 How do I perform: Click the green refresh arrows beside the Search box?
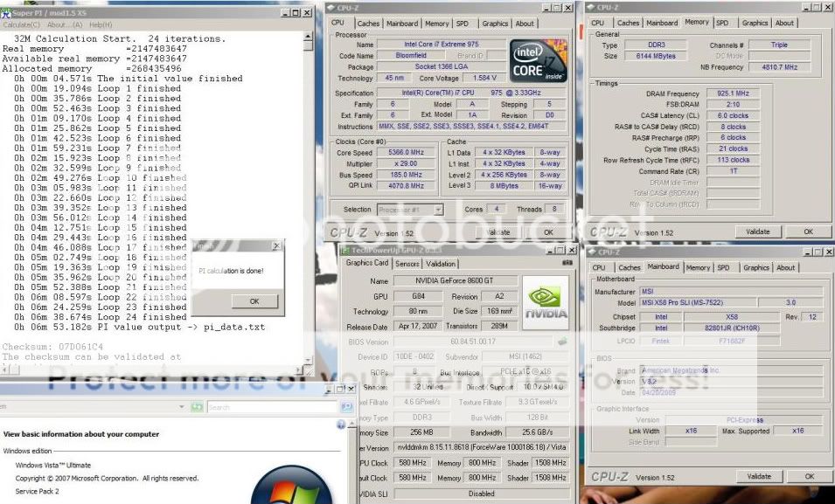coord(197,407)
